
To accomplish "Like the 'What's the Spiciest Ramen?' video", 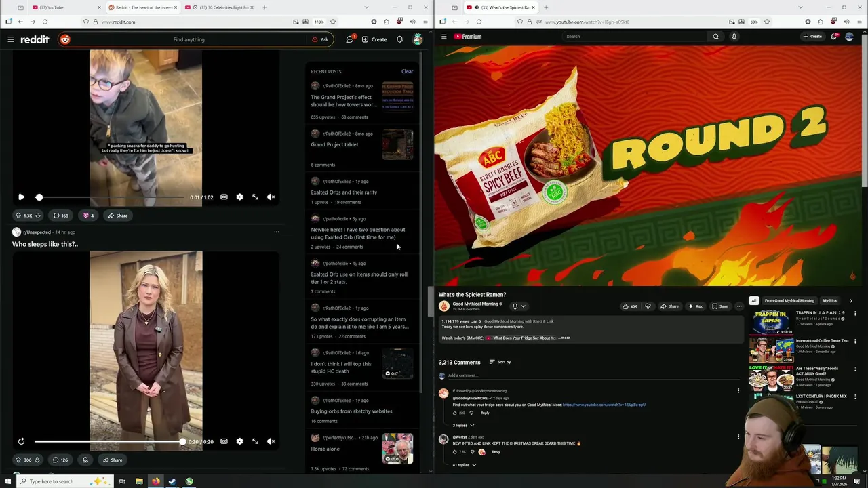I will click(630, 306).
